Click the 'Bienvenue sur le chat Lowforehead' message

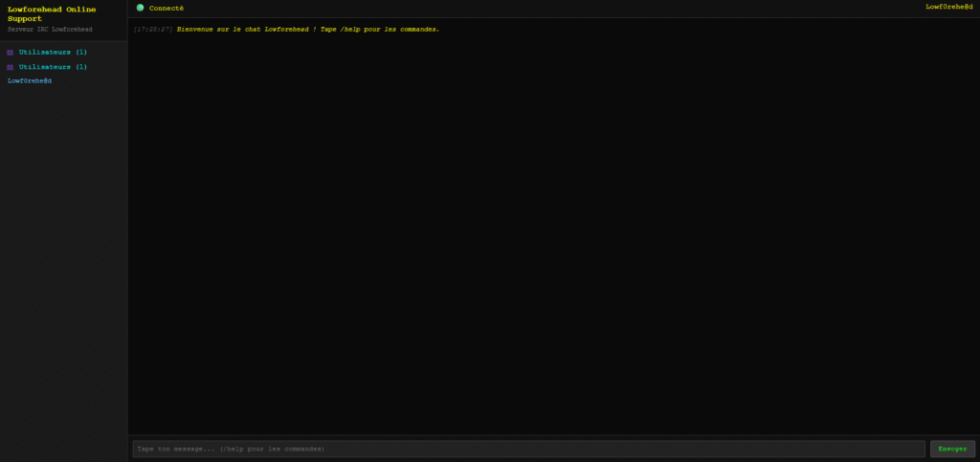click(308, 30)
